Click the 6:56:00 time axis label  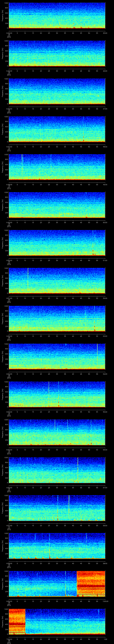[9, 488]
